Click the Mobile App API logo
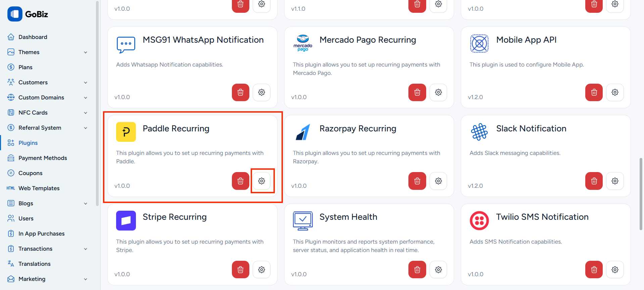This screenshot has height=290, width=644. coord(479,43)
